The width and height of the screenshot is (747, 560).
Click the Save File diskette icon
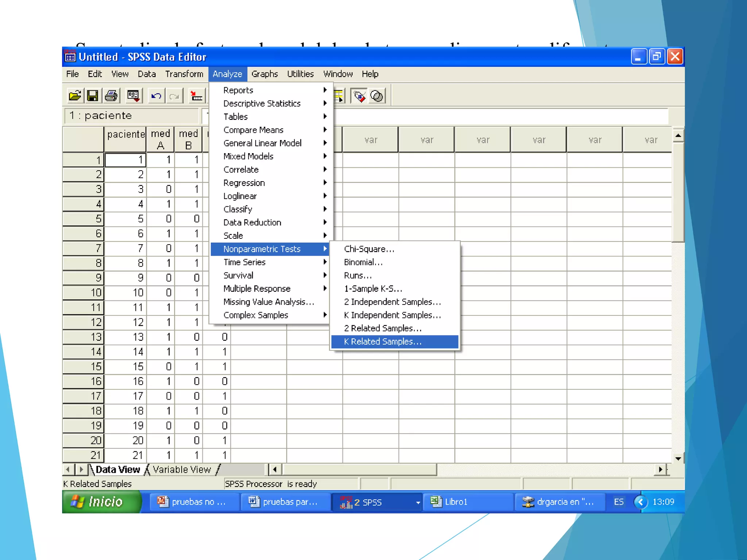pyautogui.click(x=93, y=96)
